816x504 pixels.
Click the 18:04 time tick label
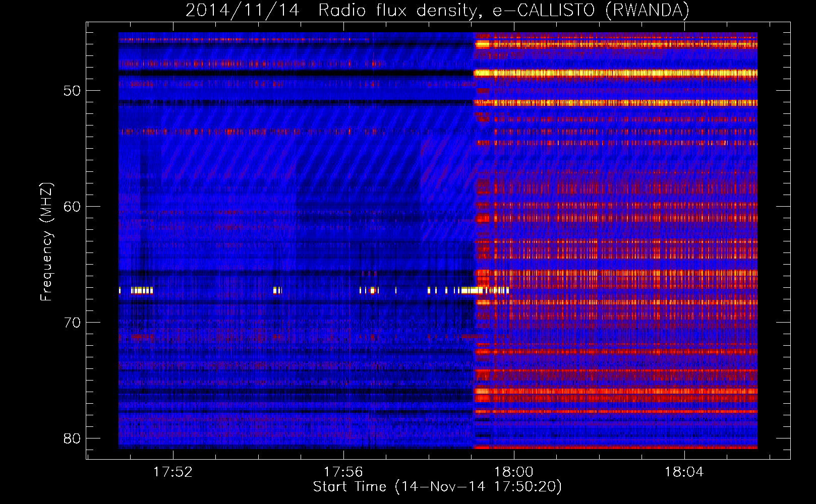tap(684, 472)
